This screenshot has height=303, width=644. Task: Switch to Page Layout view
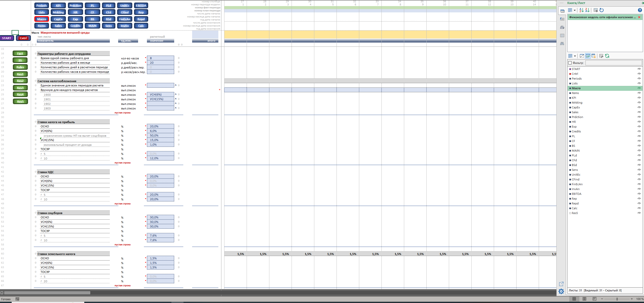pos(584,299)
